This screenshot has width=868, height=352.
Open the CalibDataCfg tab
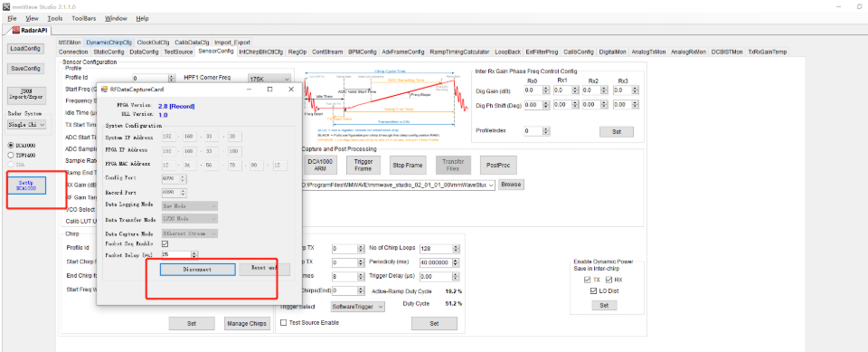click(x=192, y=43)
